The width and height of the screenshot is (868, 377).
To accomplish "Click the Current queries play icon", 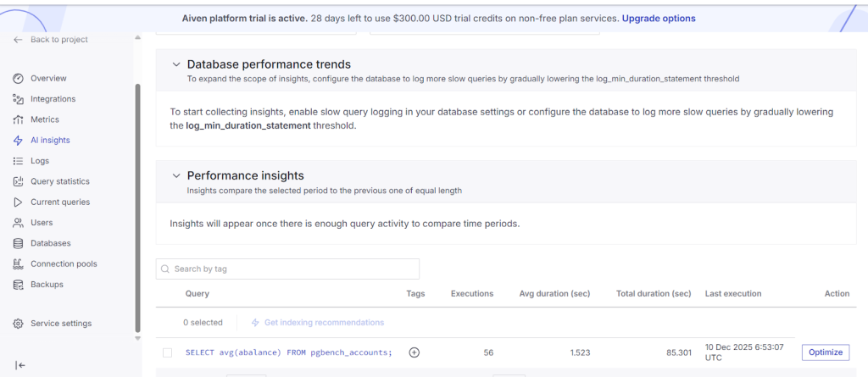I will pos(18,202).
